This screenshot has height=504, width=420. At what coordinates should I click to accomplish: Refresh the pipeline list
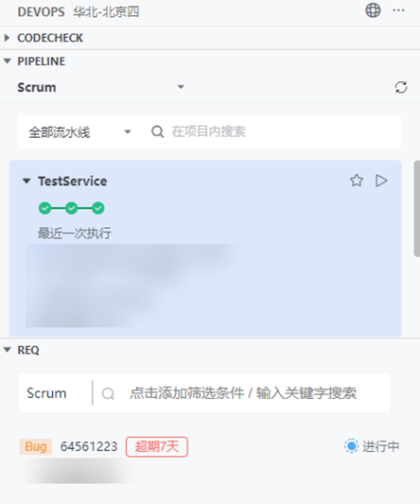401,87
